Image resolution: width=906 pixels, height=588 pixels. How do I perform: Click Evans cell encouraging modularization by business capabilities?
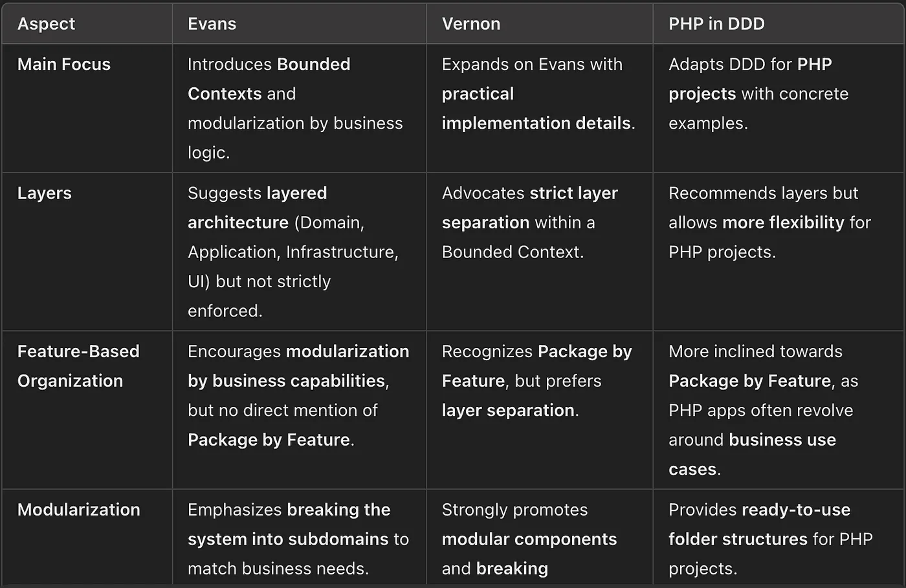click(299, 410)
